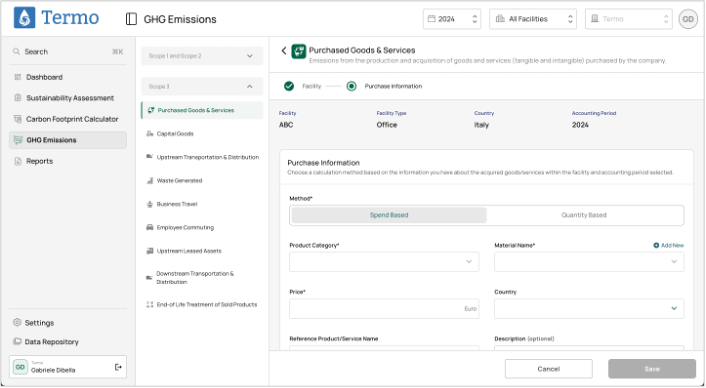
Task: Select Upstream Leased Assets category
Action: [202, 251]
